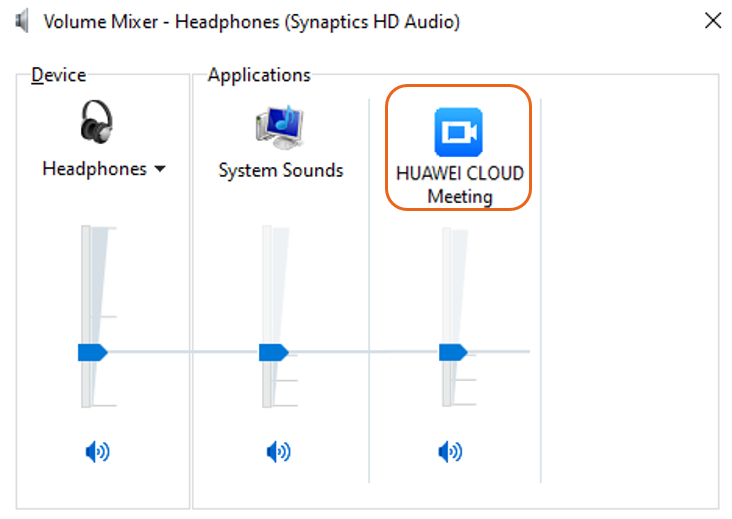Click the Headphones device icon
Screen dimensions: 732x519
(97, 121)
